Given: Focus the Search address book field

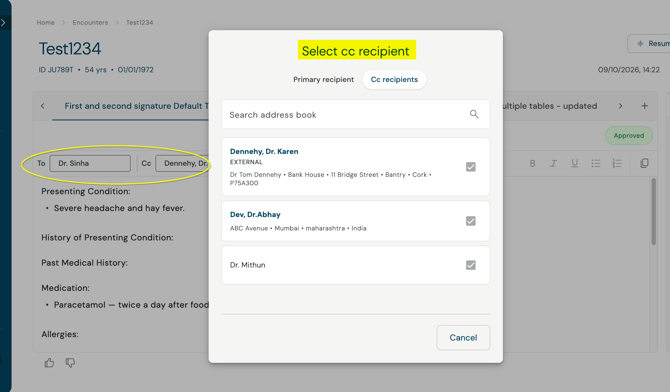Looking at the screenshot, I should 356,114.
